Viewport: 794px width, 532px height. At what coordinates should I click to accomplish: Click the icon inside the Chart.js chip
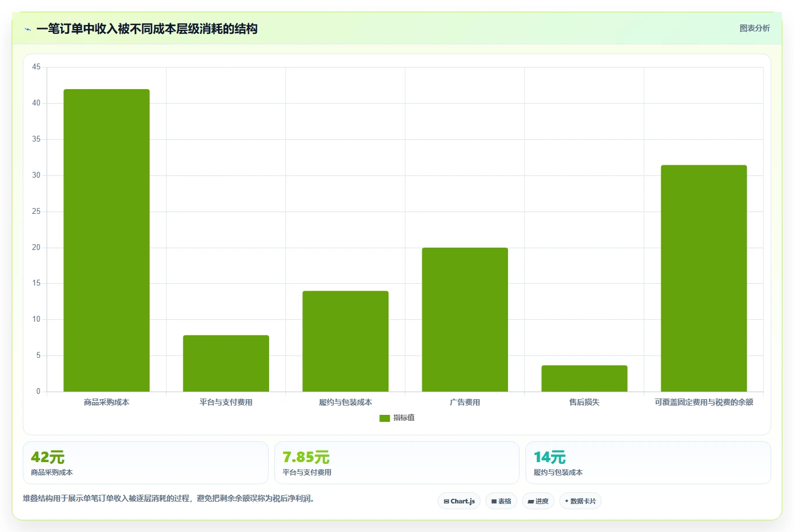tap(446, 501)
